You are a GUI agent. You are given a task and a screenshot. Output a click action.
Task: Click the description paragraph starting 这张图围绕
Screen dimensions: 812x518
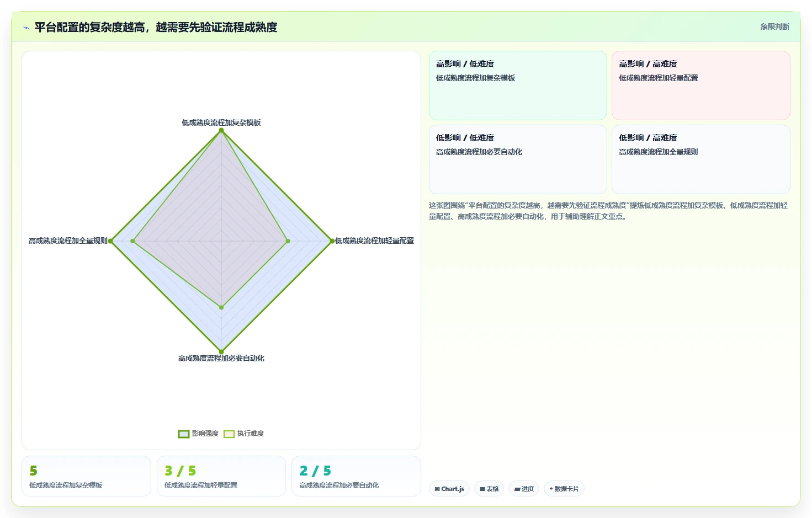point(608,211)
